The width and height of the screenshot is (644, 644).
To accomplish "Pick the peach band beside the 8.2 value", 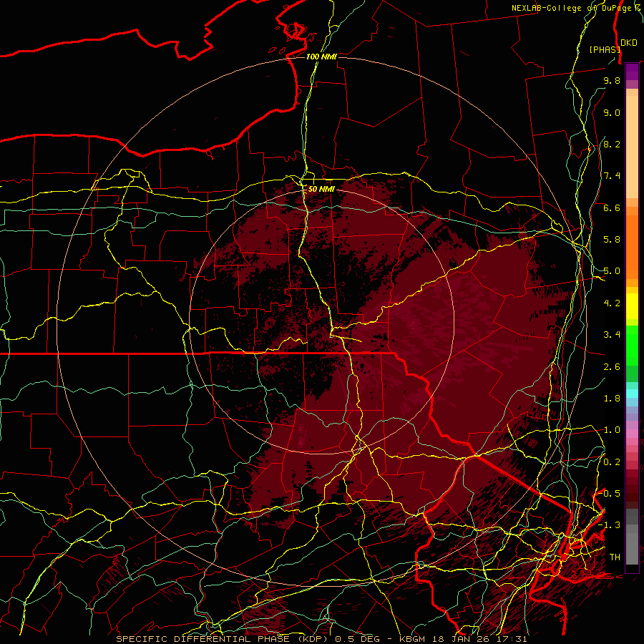I will coord(632,147).
